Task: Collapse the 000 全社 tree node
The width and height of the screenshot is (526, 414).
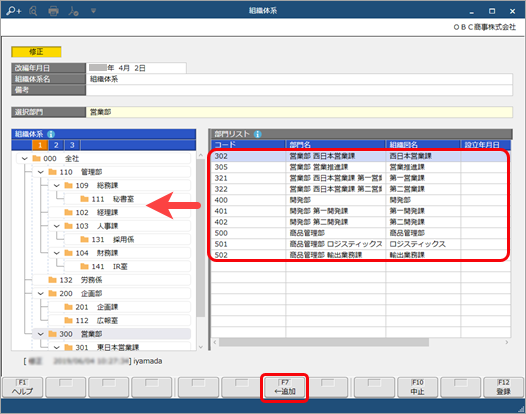Action: tap(24, 158)
